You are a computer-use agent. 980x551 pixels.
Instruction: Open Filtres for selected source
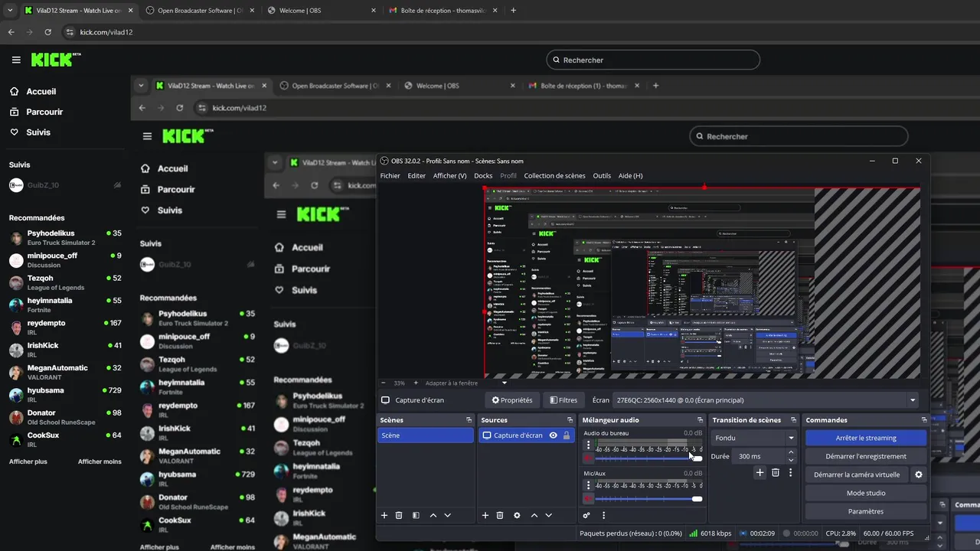[x=563, y=400]
